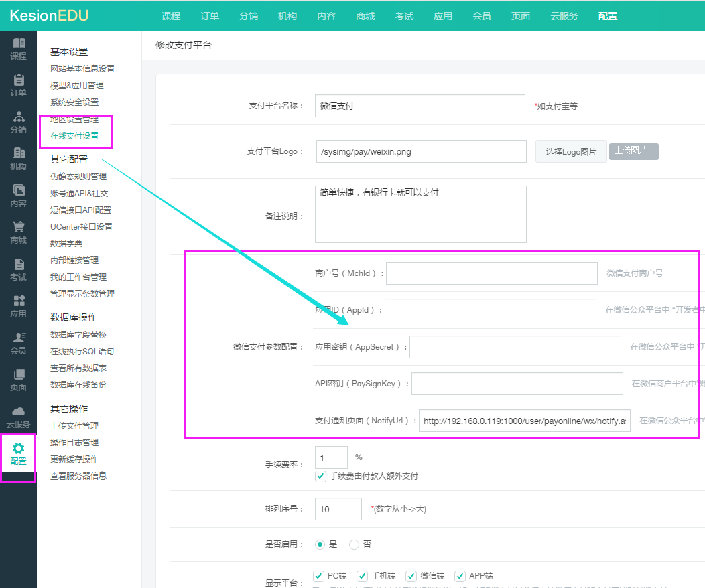Open the 应用 tab in top navigation
The width and height of the screenshot is (705, 588).
pyautogui.click(x=443, y=16)
